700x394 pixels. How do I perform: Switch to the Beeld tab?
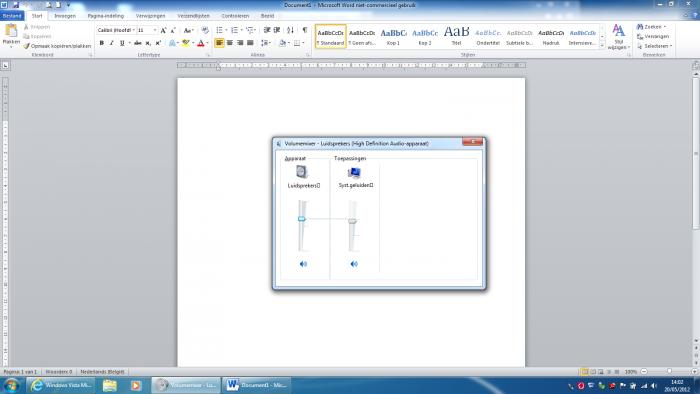click(267, 16)
